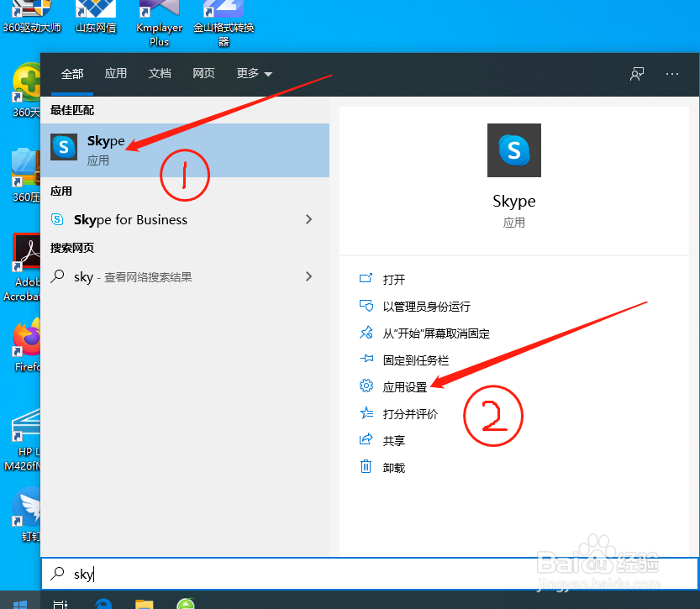
Task: Click the app settings gear icon
Action: 366,386
